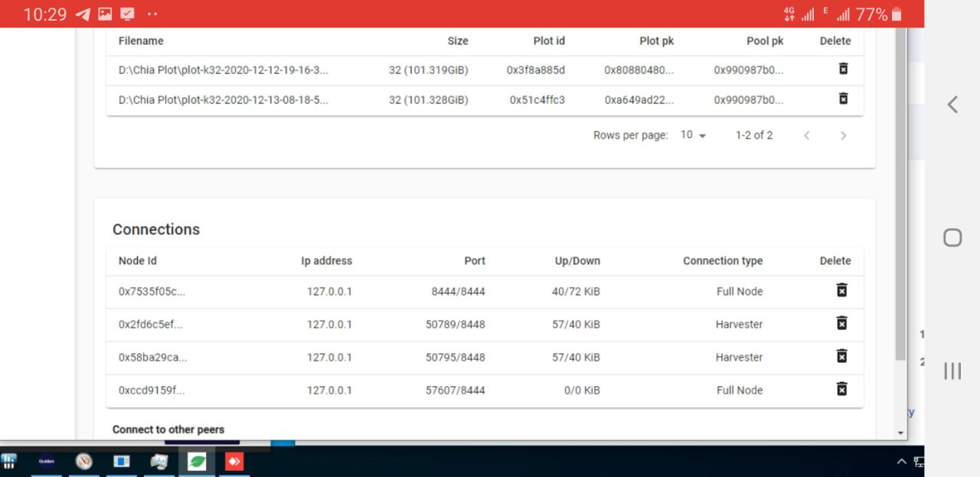
Task: Go to previous page of plots
Action: [806, 136]
